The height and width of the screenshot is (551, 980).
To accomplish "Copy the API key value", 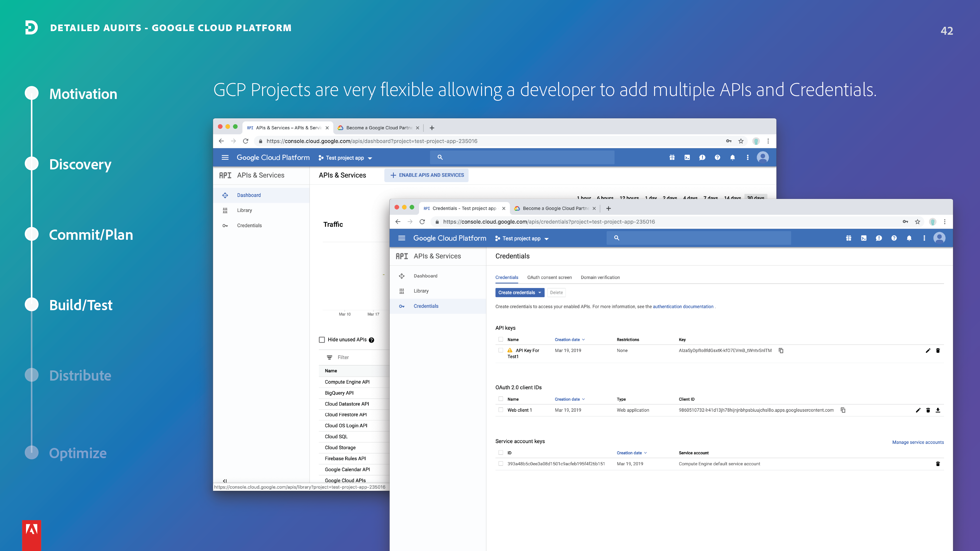I will pyautogui.click(x=781, y=350).
